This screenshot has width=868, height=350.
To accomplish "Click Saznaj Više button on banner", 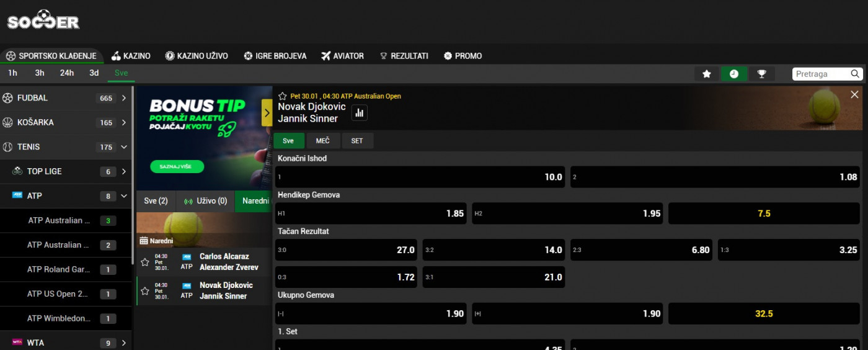I will (177, 167).
